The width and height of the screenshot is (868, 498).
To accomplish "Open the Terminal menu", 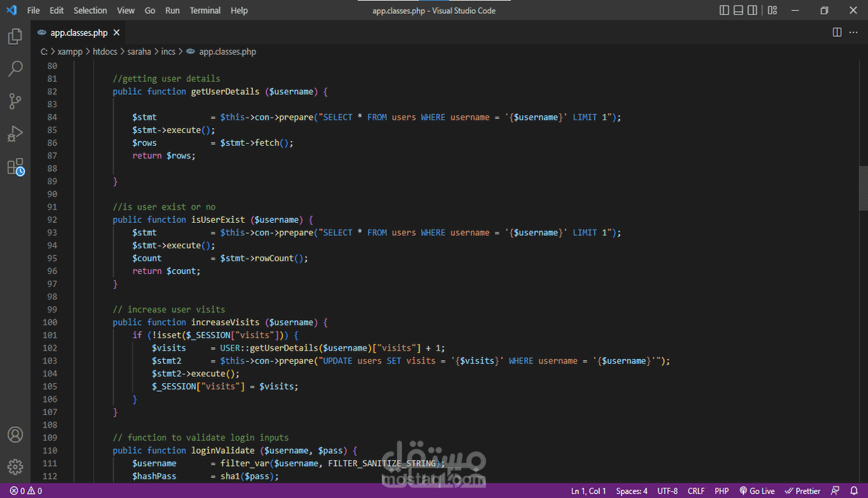I will pos(205,10).
